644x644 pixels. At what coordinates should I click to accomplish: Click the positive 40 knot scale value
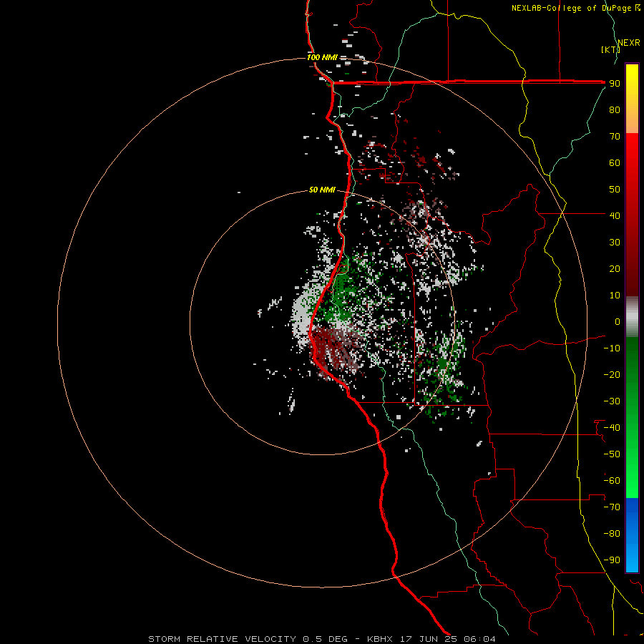click(x=615, y=215)
